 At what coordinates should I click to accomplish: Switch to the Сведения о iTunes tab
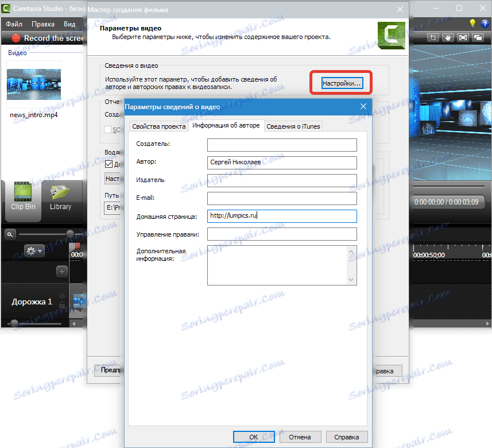pyautogui.click(x=293, y=126)
